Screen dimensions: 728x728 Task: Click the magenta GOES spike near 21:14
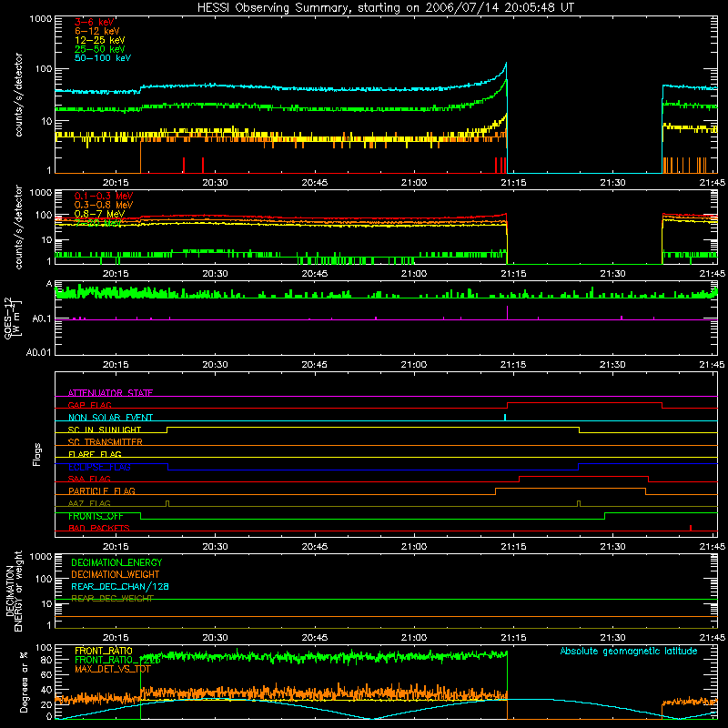(507, 312)
